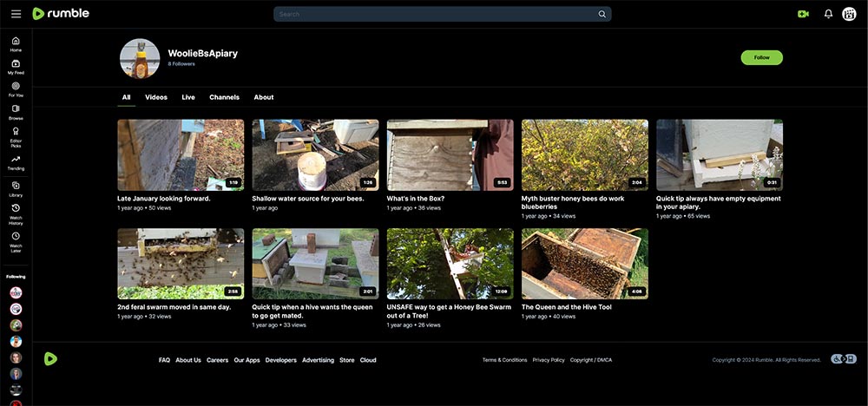Open My Feed in sidebar

[x=16, y=67]
